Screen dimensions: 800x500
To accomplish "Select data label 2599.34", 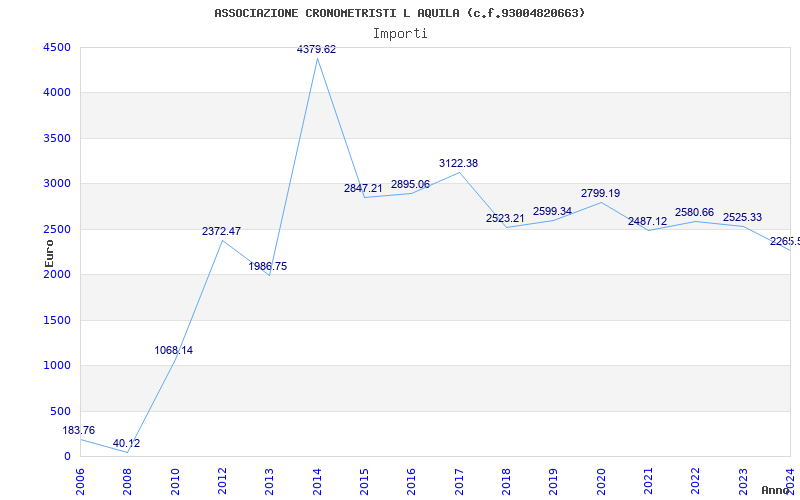I will 552,211.
